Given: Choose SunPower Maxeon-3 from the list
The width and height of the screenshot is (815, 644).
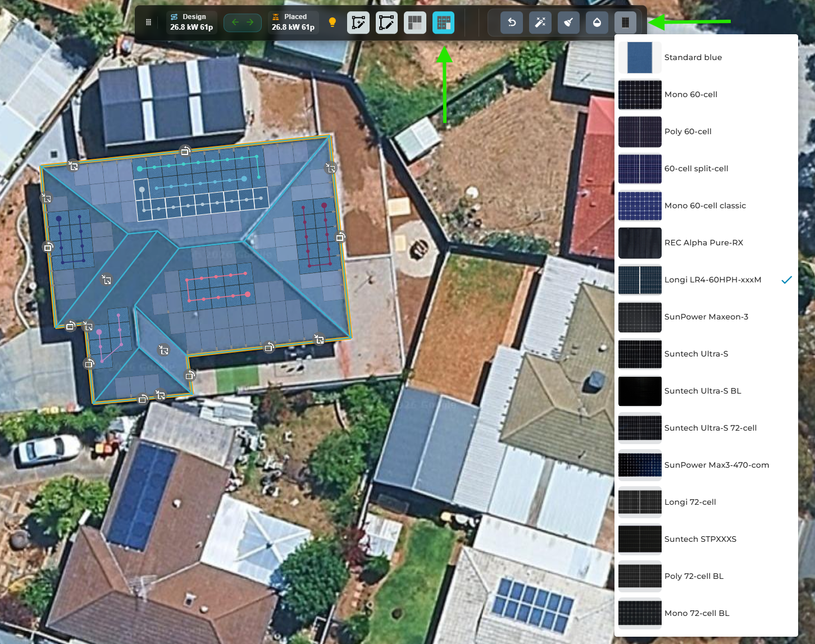Looking at the screenshot, I should [706, 317].
